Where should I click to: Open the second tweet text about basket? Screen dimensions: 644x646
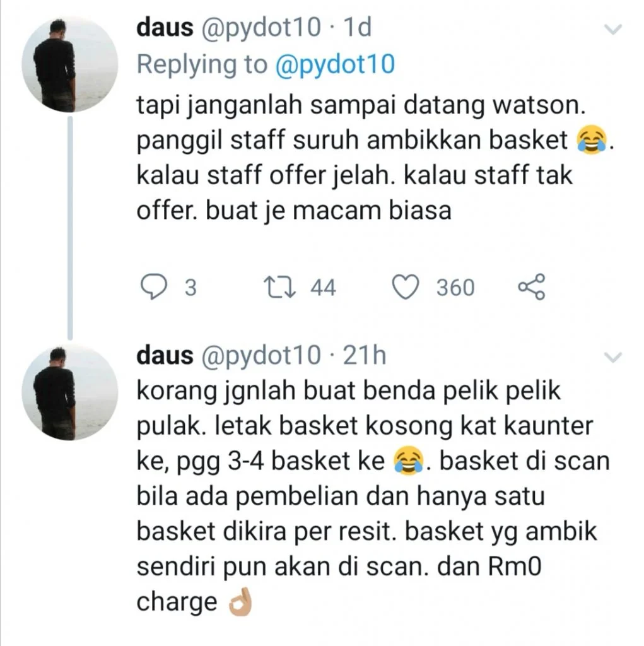pyautogui.click(x=373, y=496)
